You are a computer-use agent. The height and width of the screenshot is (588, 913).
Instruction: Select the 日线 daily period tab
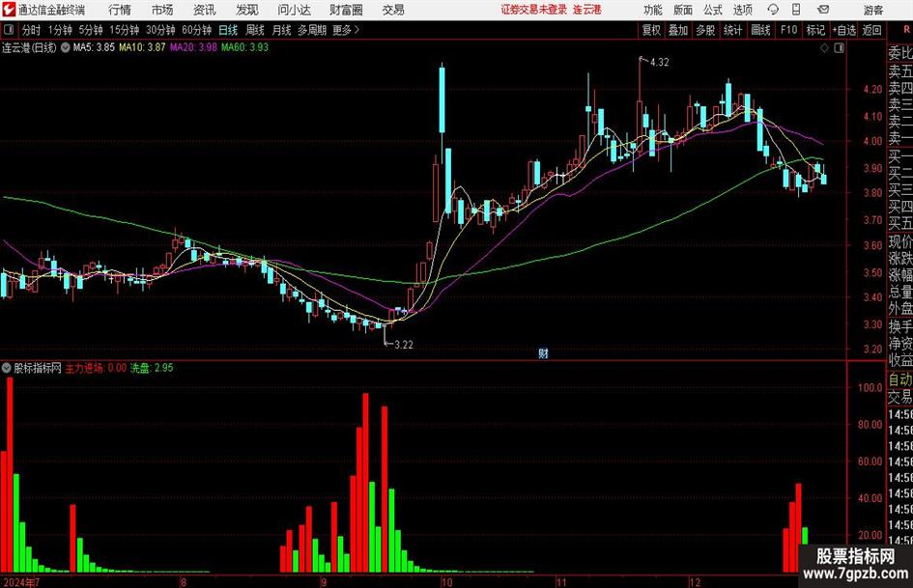tap(228, 30)
